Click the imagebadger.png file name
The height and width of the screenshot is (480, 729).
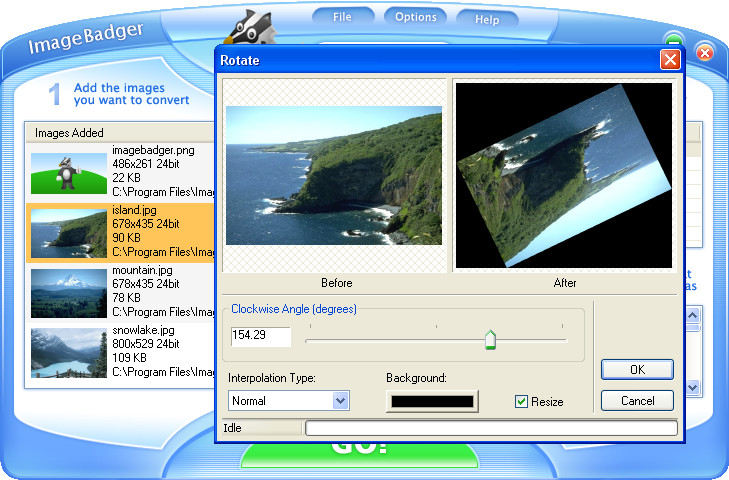tap(153, 150)
